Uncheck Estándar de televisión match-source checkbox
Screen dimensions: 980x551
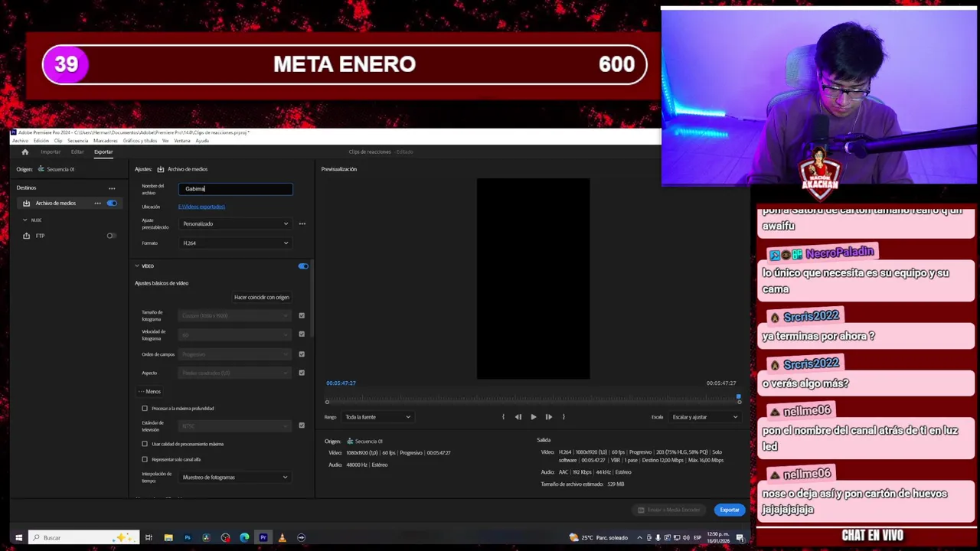coord(302,425)
